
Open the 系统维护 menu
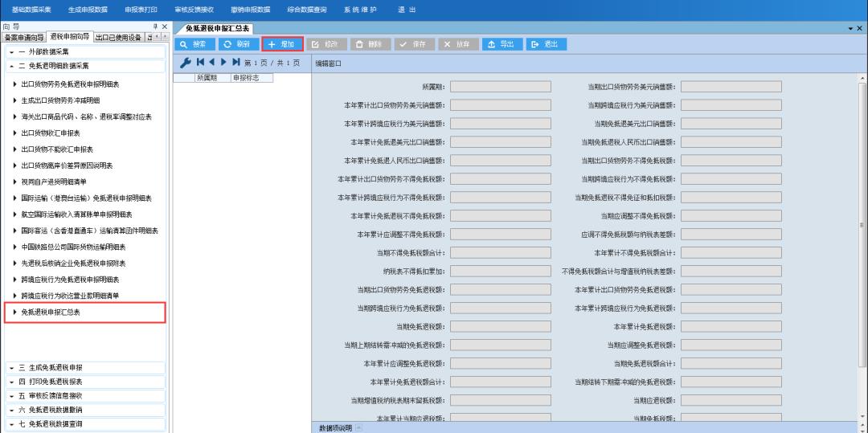click(x=360, y=10)
